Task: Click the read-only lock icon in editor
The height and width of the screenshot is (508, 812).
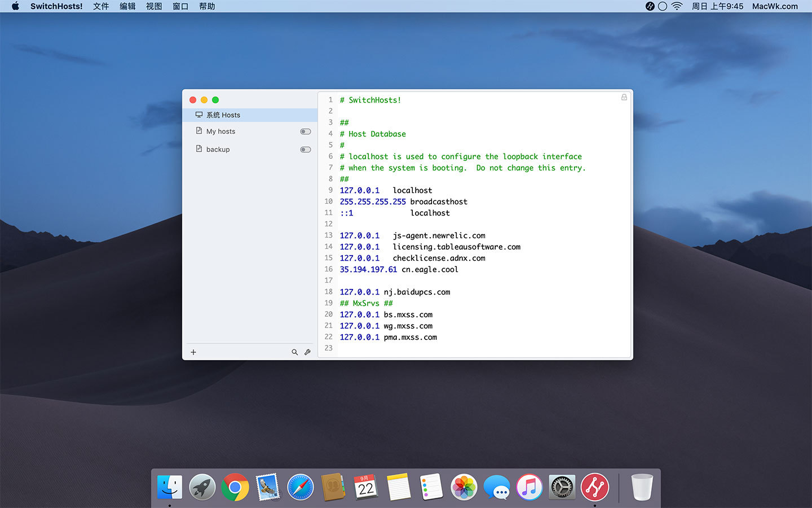Action: [x=624, y=97]
